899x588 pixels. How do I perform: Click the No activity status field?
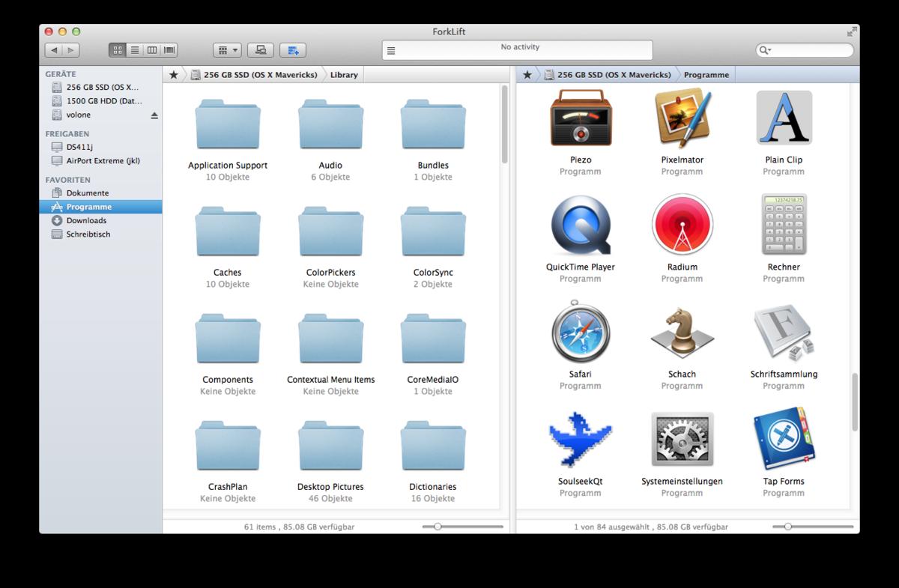coord(517,50)
